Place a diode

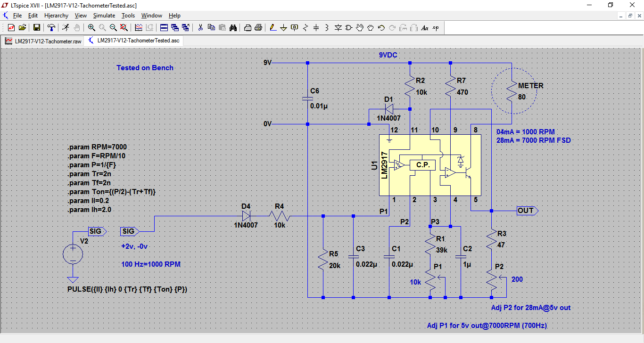[338, 28]
